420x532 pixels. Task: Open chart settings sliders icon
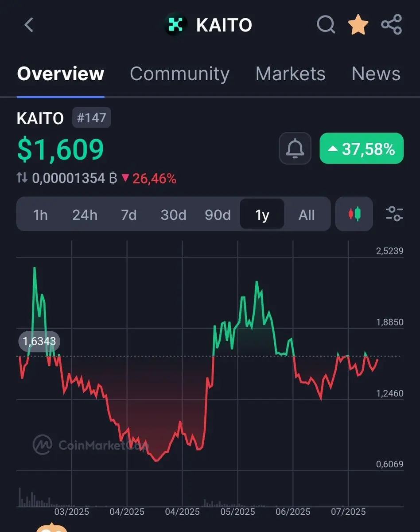click(394, 214)
